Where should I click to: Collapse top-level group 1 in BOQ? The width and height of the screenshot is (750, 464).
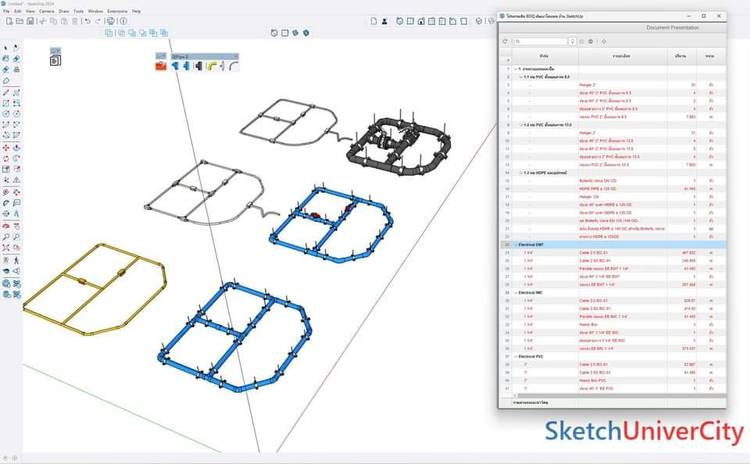tap(516, 69)
